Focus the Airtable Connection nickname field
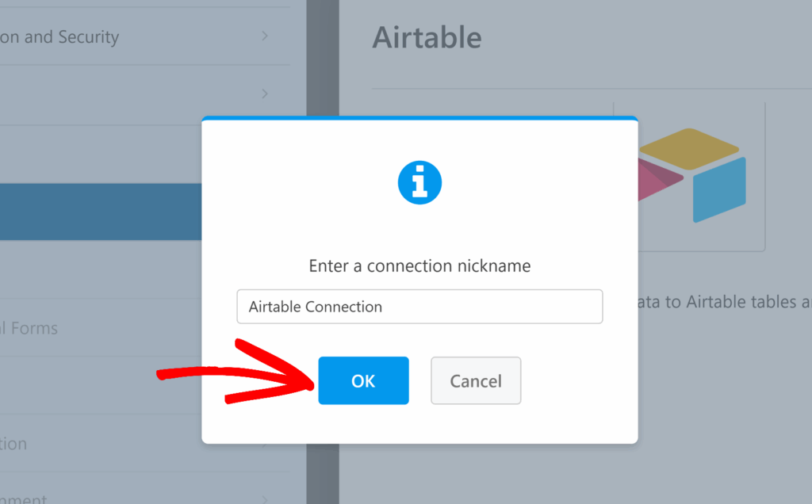 [419, 307]
